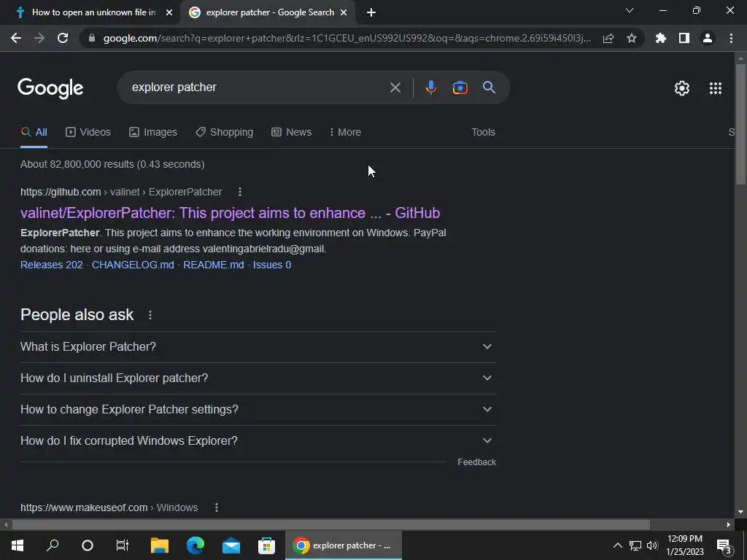The width and height of the screenshot is (747, 560).
Task: Open the notification center icon
Action: [x=724, y=547]
